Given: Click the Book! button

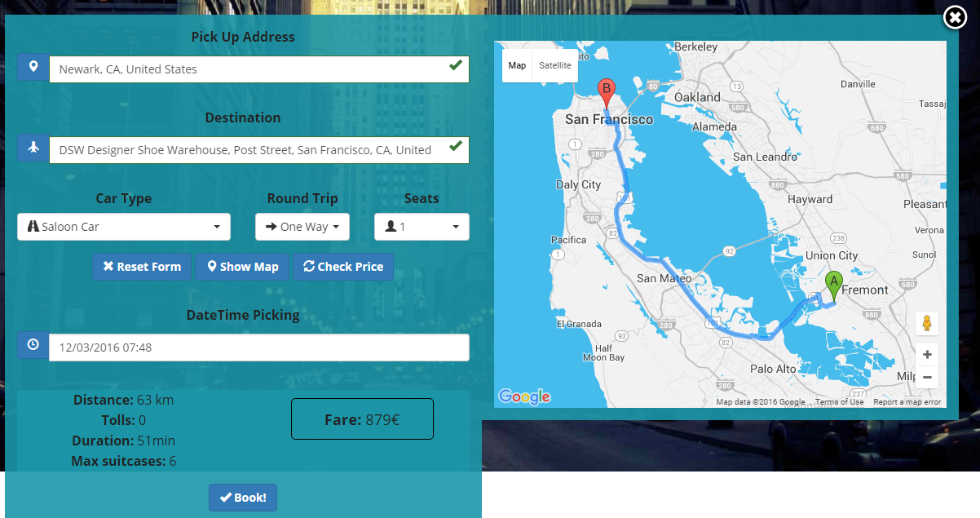Looking at the screenshot, I should pos(243,498).
